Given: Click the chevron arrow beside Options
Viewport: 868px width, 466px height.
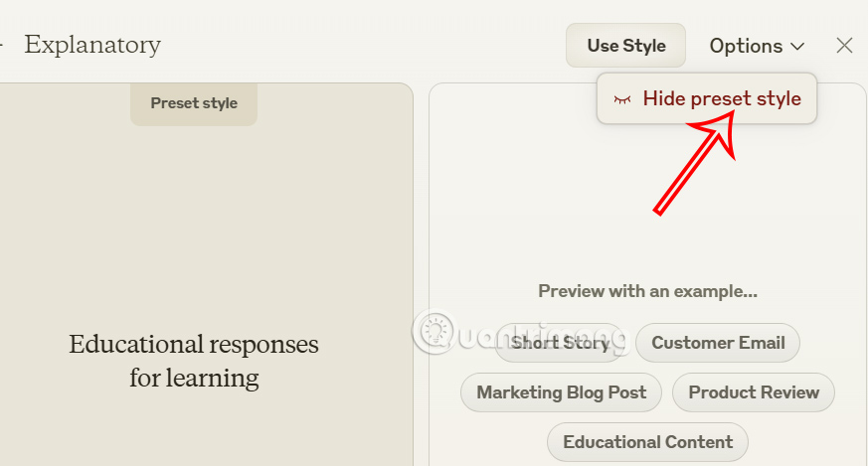Looking at the screenshot, I should [797, 47].
